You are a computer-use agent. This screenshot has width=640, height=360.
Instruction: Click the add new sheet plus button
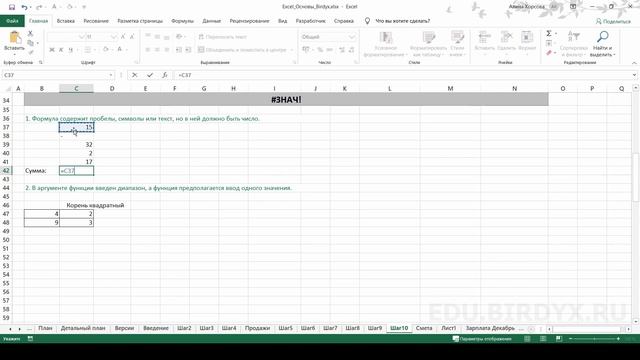pos(531,329)
